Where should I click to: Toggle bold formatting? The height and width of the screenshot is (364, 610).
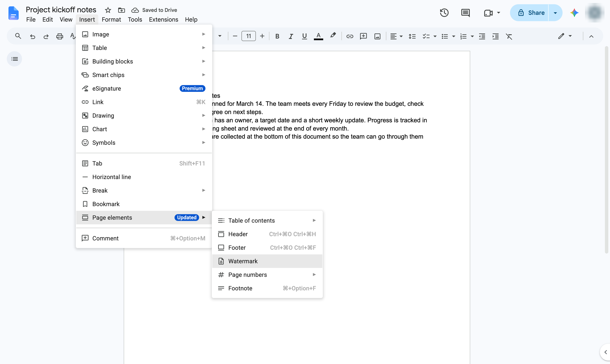coord(277,36)
